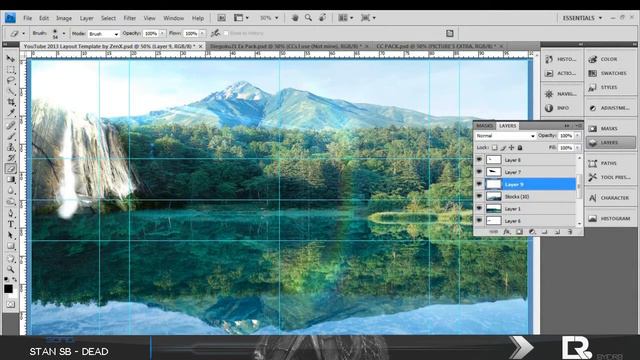
Task: Open the Histogram panel
Action: pos(610,218)
